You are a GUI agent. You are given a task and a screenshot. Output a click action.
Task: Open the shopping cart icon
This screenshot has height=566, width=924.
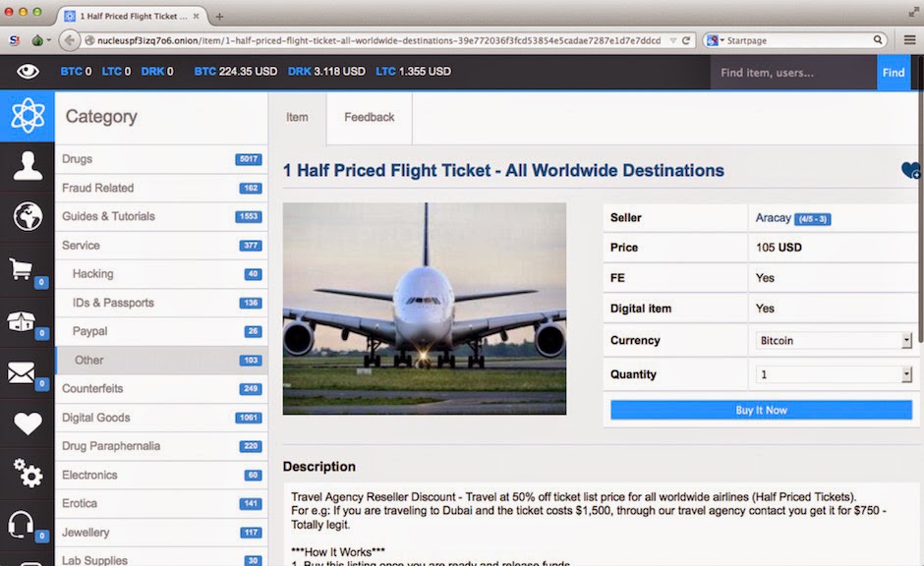click(x=22, y=268)
